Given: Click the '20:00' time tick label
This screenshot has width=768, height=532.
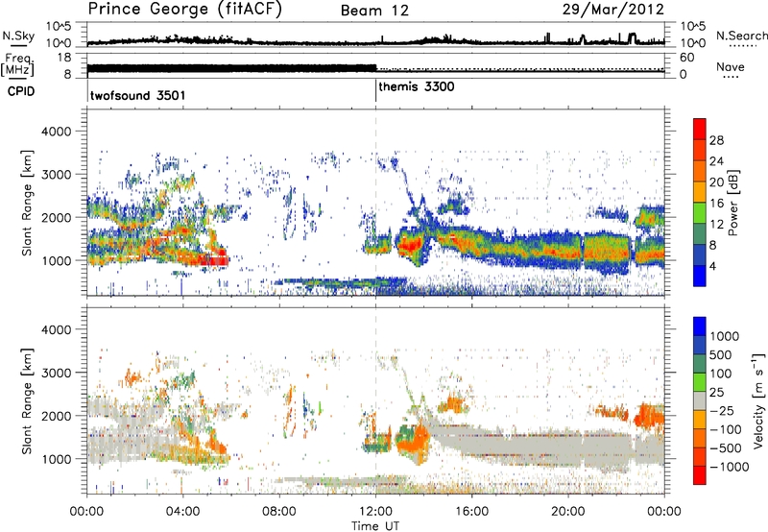Looking at the screenshot, I should pyautogui.click(x=567, y=512).
